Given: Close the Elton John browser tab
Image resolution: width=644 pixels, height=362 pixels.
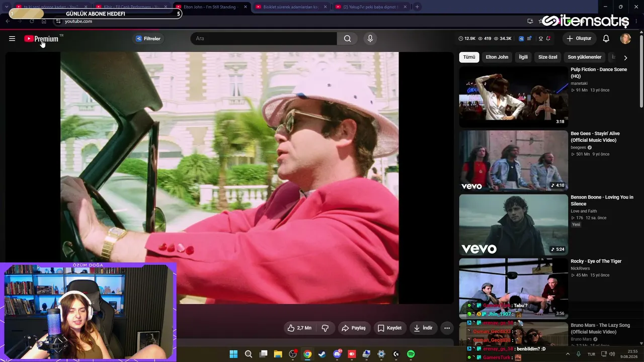Looking at the screenshot, I should pos(246,7).
